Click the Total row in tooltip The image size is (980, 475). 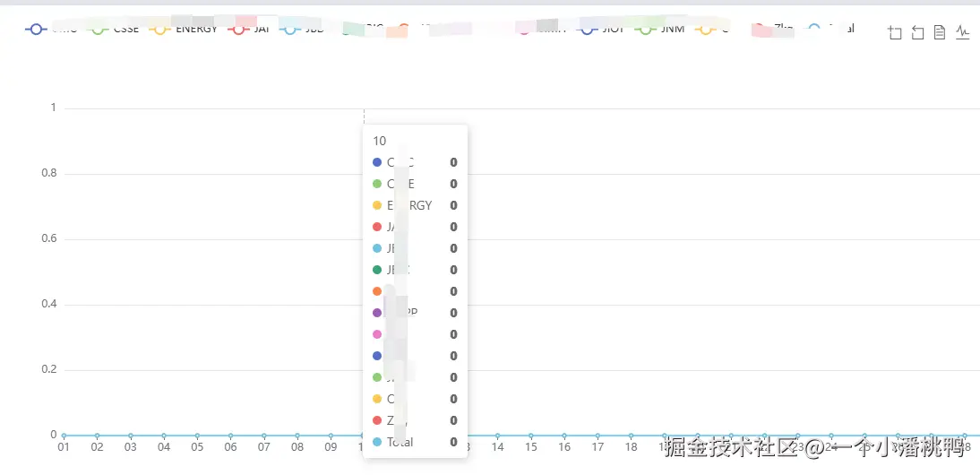[x=415, y=442]
